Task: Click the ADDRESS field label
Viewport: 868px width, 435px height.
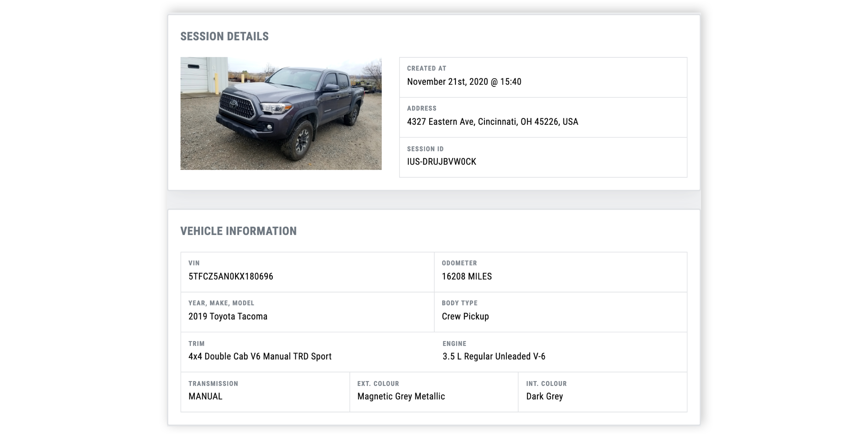Action: point(422,109)
